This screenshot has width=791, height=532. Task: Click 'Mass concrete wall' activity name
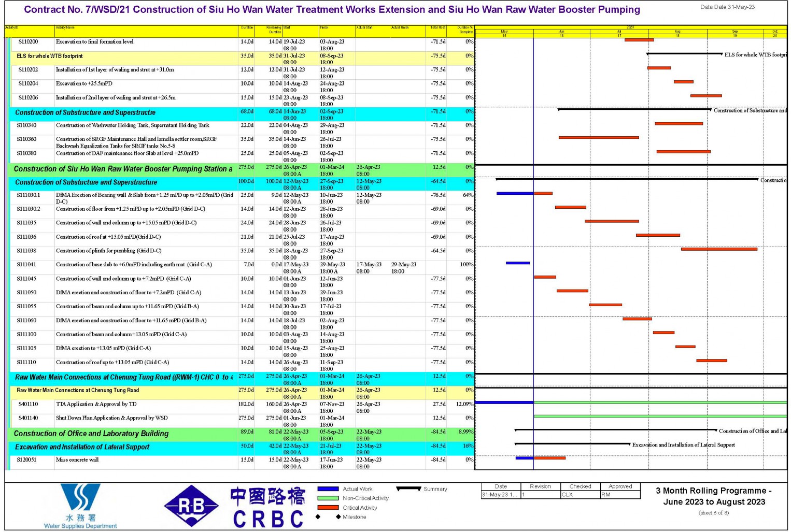pyautogui.click(x=77, y=460)
